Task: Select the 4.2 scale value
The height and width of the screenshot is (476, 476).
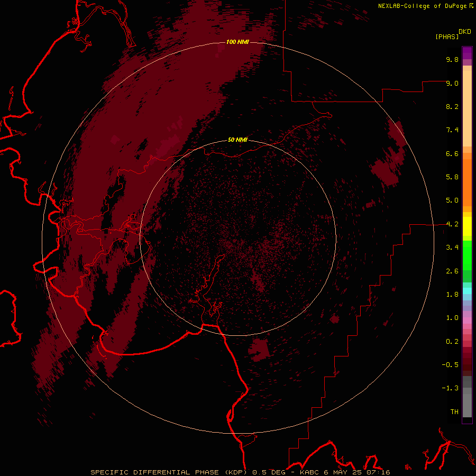Action: tap(452, 224)
